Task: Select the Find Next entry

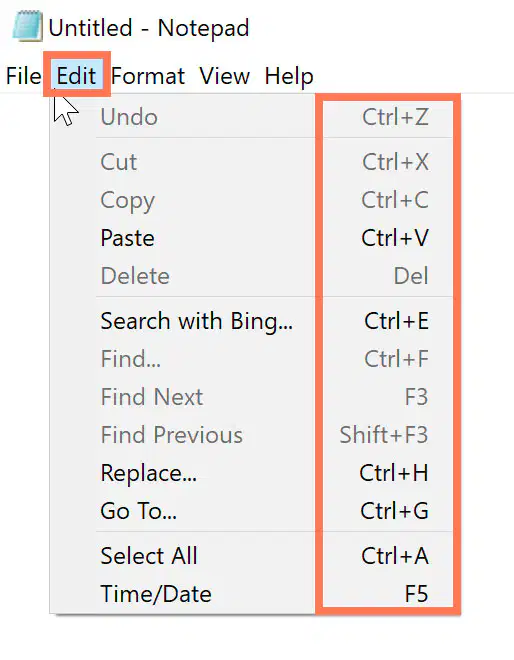Action: pyautogui.click(x=255, y=397)
